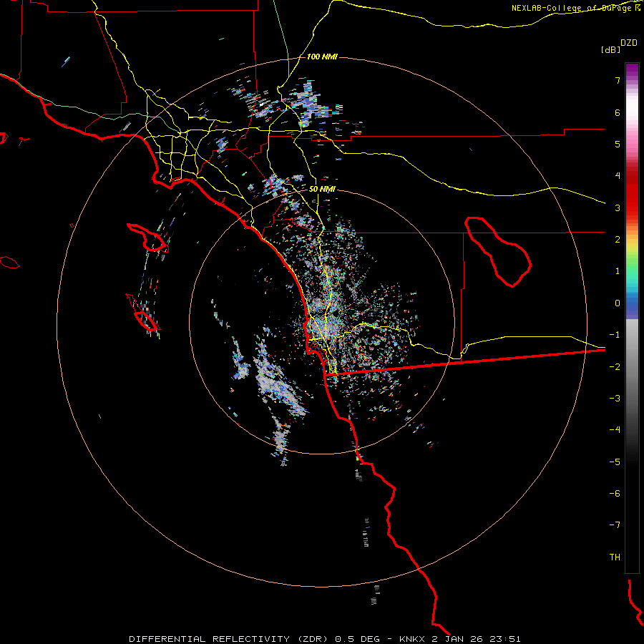Click the 'KNKX' radar site identifier
This screenshot has height=644, width=644.
click(x=414, y=639)
